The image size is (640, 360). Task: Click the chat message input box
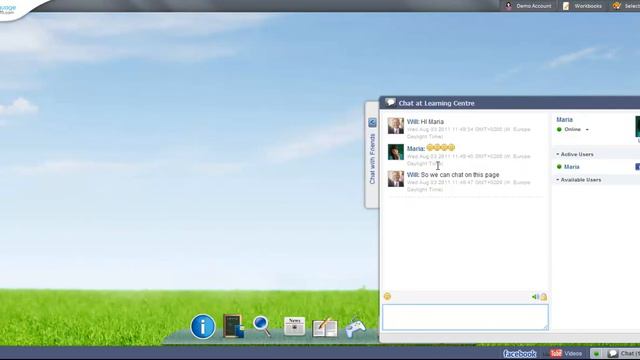465,317
